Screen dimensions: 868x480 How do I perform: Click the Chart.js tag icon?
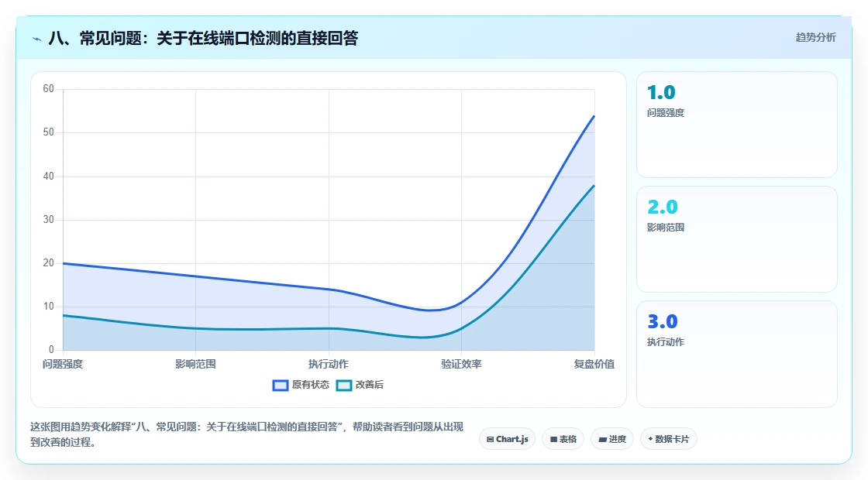(490, 439)
